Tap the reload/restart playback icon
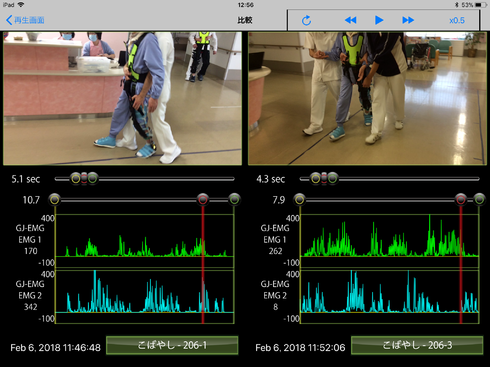This screenshot has height=367, width=490. [306, 20]
